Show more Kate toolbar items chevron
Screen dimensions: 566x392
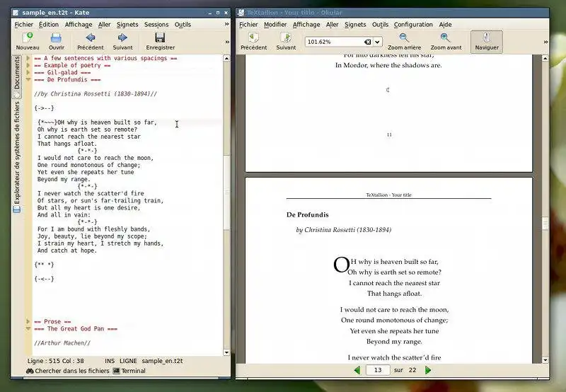(227, 42)
